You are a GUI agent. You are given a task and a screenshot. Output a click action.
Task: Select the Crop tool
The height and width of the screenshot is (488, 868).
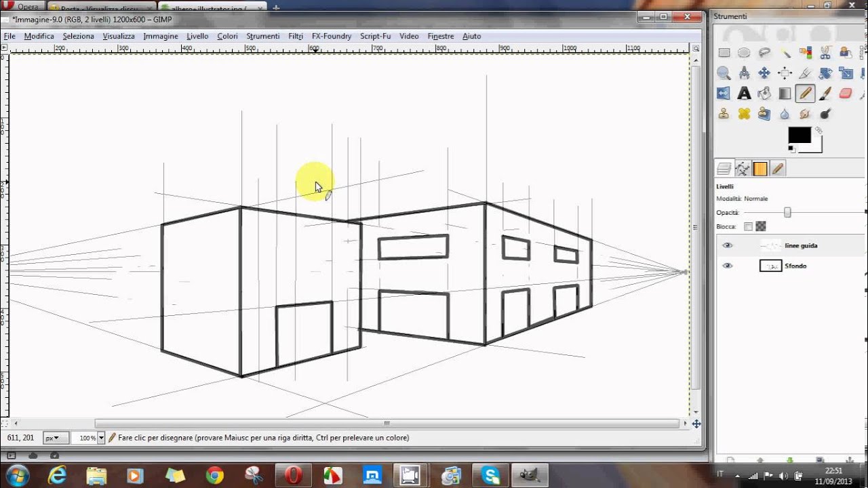(805, 73)
